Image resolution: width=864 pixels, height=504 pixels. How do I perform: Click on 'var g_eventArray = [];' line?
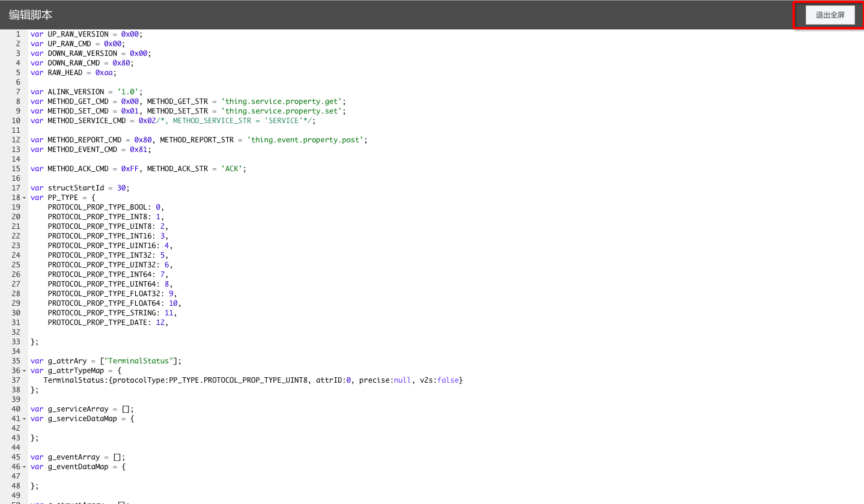[x=78, y=457]
